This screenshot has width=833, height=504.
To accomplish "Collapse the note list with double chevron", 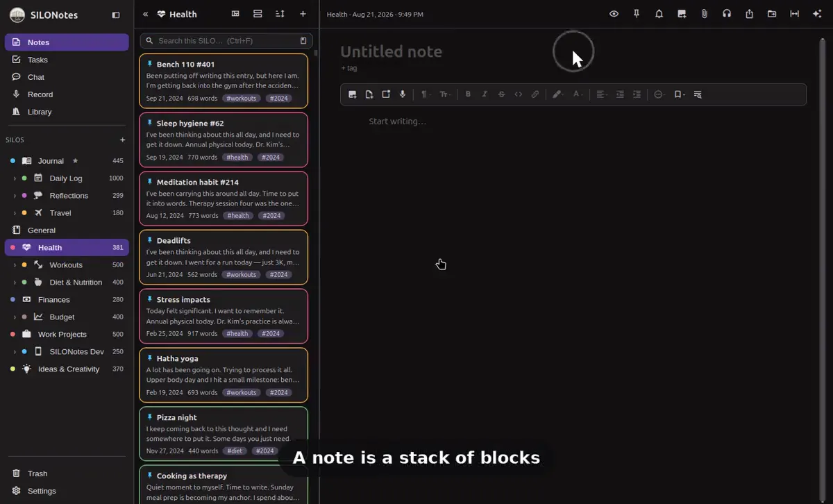I will [145, 14].
